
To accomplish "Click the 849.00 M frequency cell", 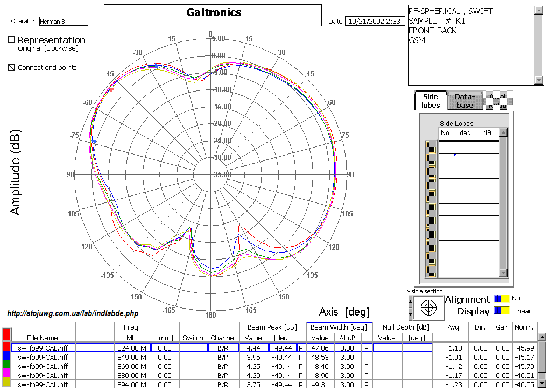I will coord(133,357).
